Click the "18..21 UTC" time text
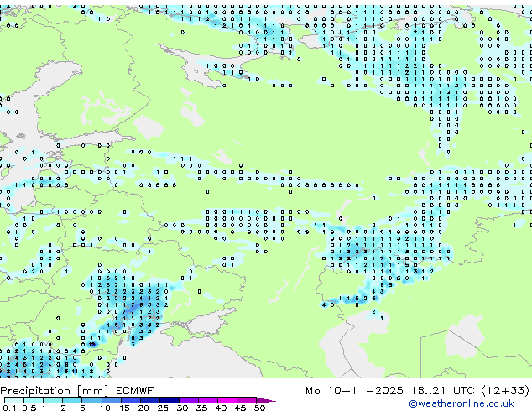This screenshot has height=411, width=532. coord(443,391)
